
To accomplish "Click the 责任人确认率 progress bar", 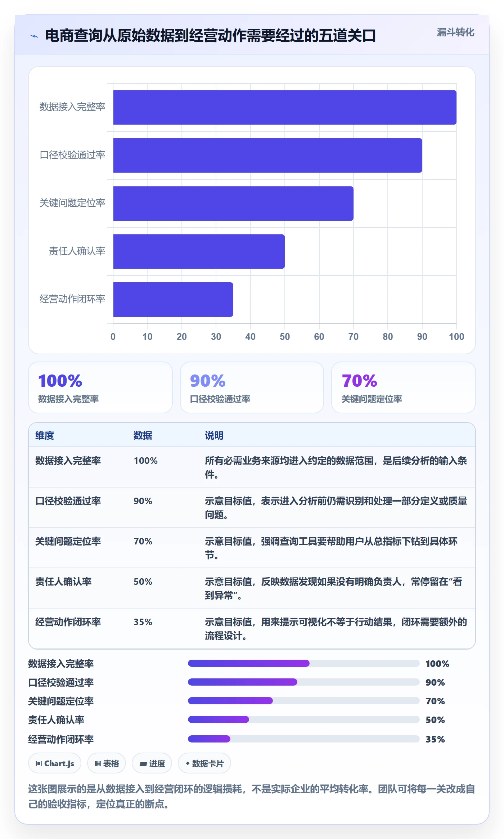I will 304,719.
